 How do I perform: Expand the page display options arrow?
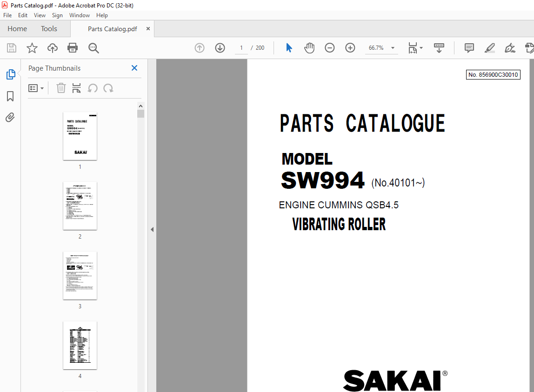(x=421, y=48)
